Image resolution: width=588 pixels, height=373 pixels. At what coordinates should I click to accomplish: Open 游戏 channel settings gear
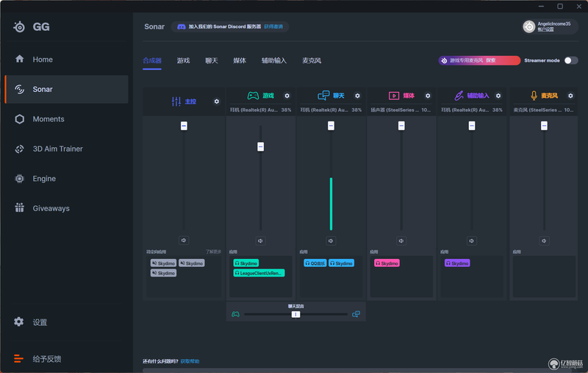287,96
